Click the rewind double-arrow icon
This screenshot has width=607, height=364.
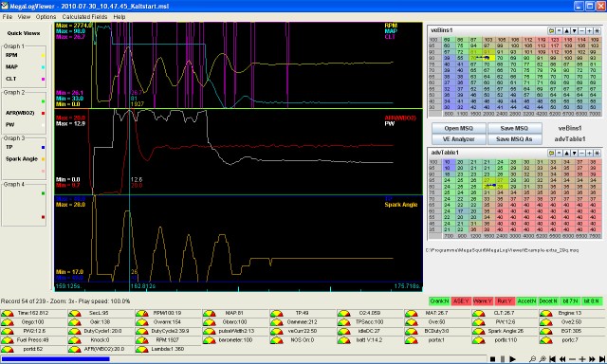(562, 359)
